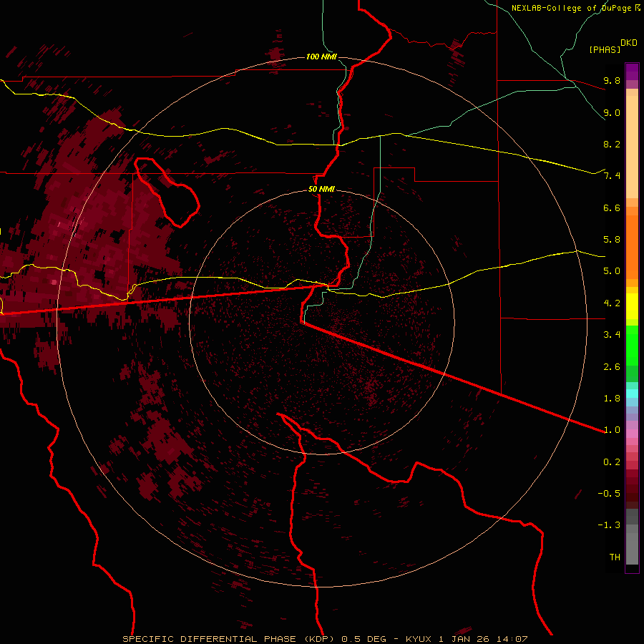The height and width of the screenshot is (644, 644).
Task: Click the 5.8 value on the scale
Action: (612, 240)
